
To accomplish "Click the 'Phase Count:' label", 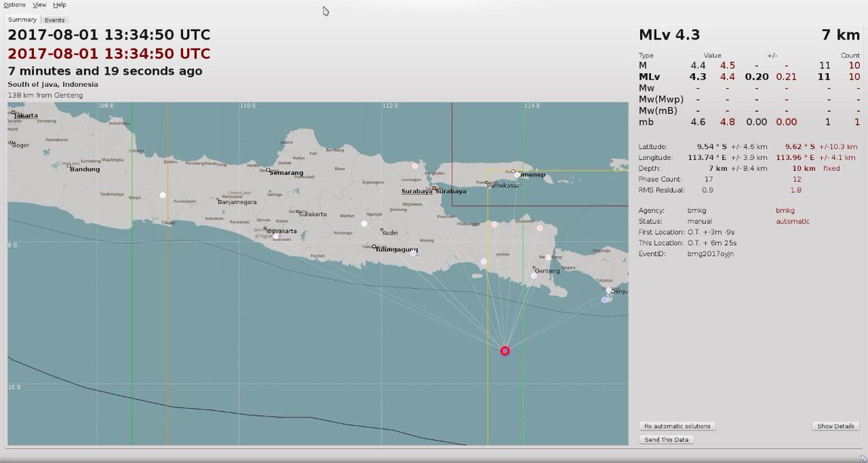I will [x=660, y=179].
